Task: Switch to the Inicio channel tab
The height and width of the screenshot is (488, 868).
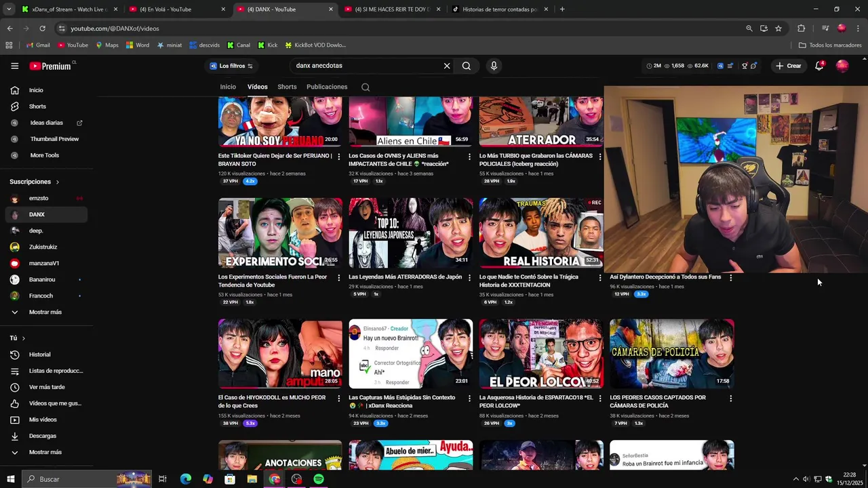Action: coord(228,87)
